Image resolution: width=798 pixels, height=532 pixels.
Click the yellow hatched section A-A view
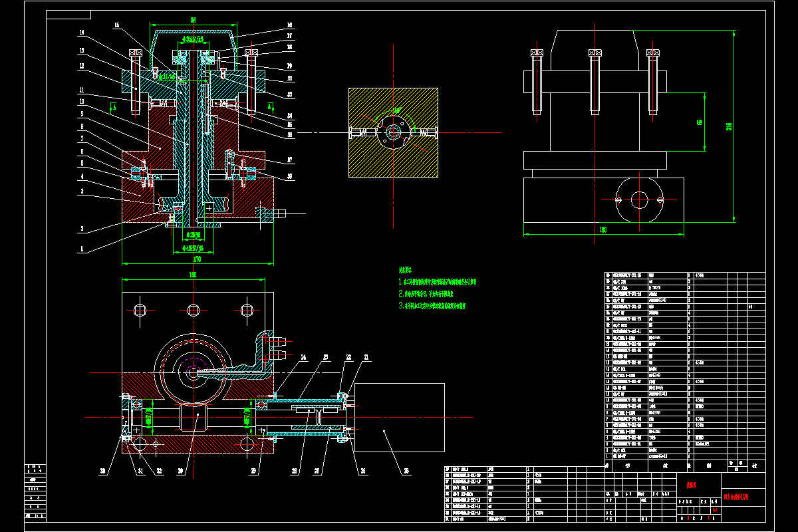point(393,132)
